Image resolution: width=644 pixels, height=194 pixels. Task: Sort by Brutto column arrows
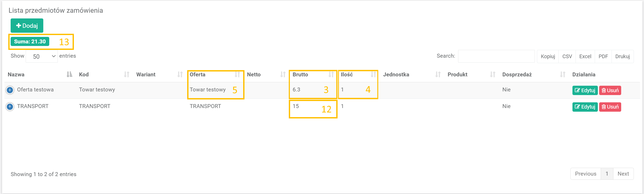coord(331,75)
